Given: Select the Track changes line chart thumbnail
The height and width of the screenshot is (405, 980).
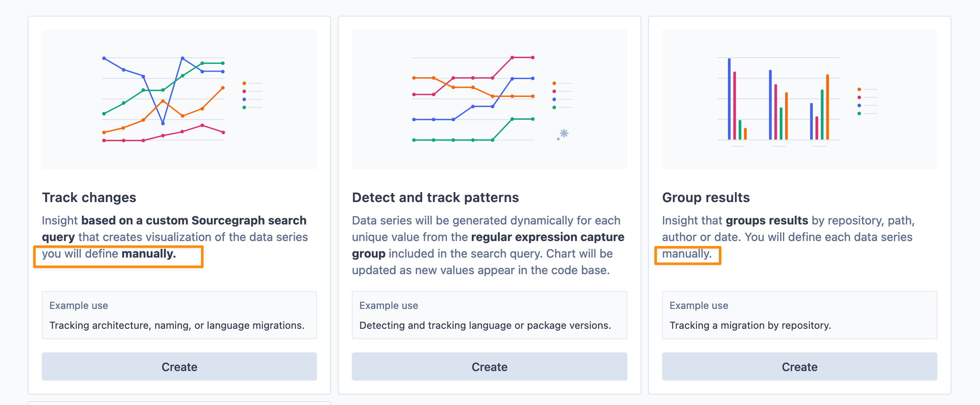Looking at the screenshot, I should click(x=179, y=99).
